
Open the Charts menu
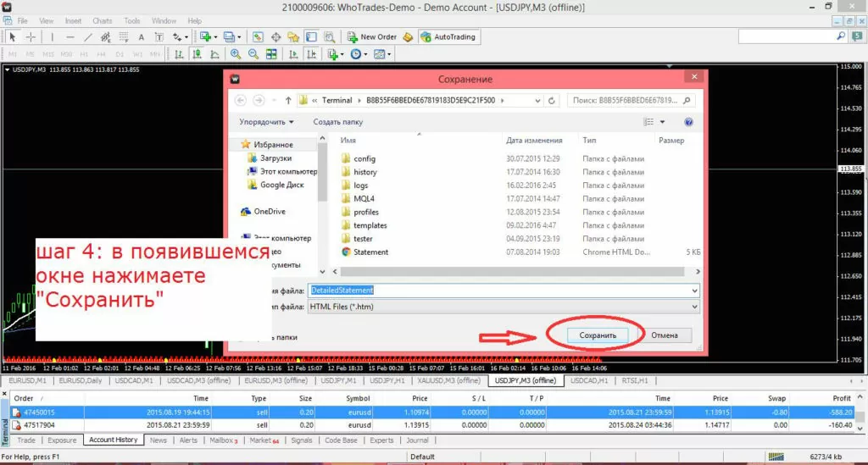click(102, 21)
